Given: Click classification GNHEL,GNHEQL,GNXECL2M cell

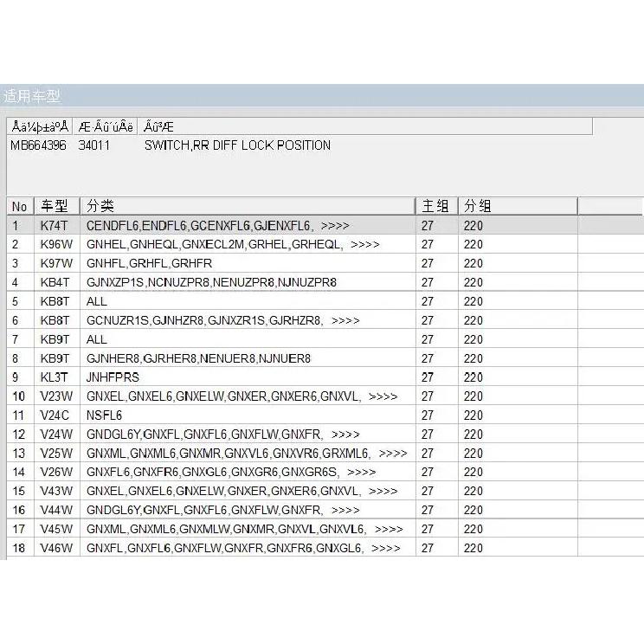Looking at the screenshot, I should pyautogui.click(x=248, y=244).
